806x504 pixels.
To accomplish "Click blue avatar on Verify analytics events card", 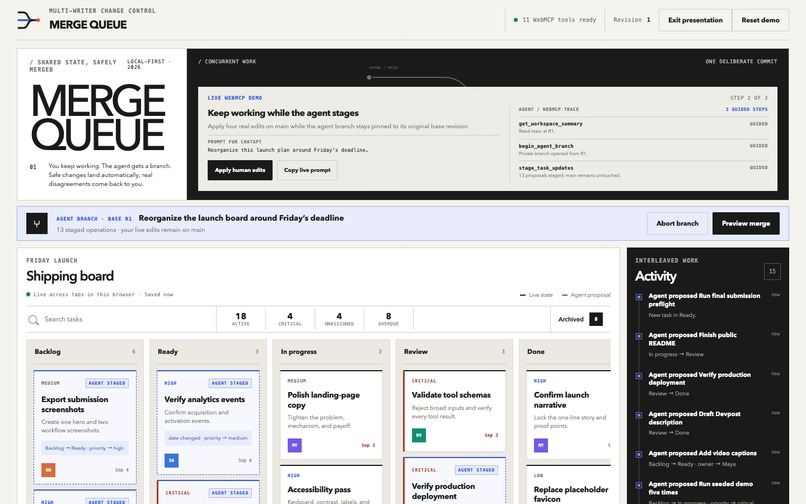I will pyautogui.click(x=172, y=460).
